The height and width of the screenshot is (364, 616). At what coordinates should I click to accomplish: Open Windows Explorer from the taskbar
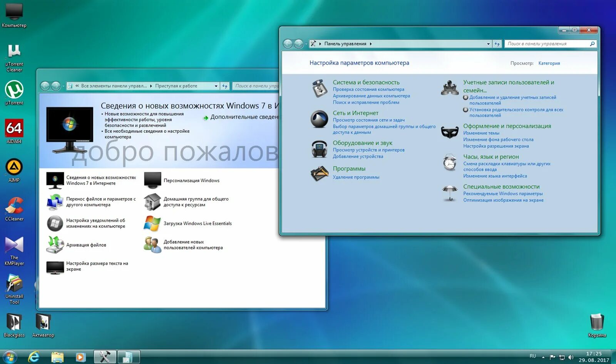57,357
